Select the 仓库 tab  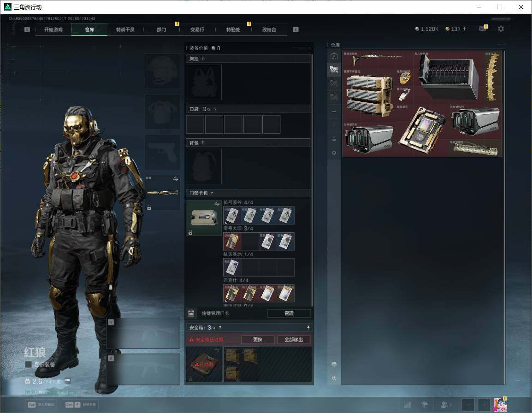point(89,29)
